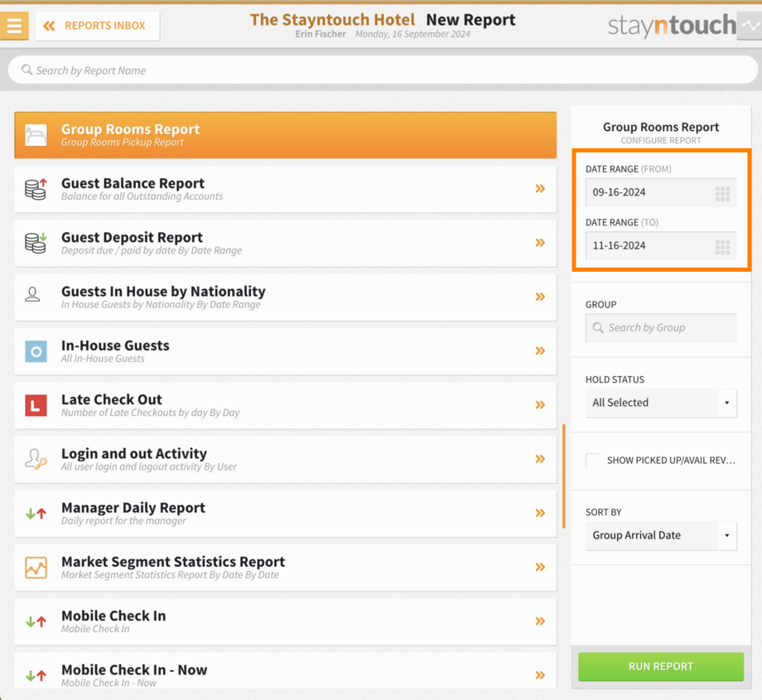Expand Login and out Activity chevron
The width and height of the screenshot is (762, 700).
coord(540,459)
